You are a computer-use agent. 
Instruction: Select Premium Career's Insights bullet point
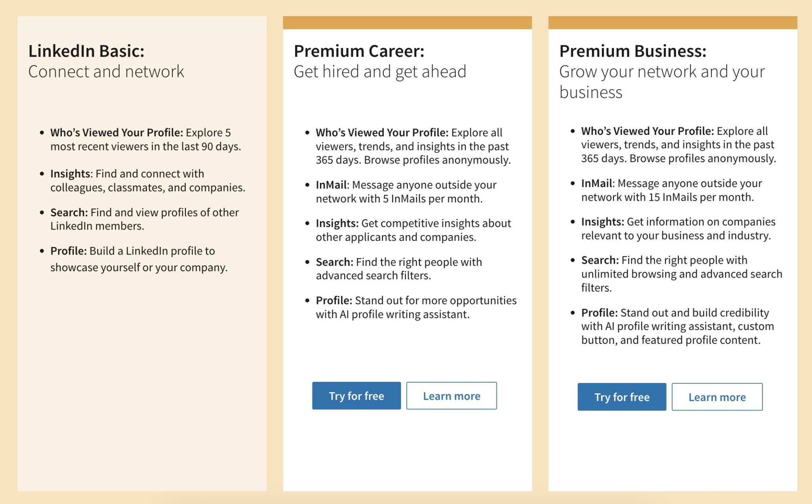pos(413,230)
